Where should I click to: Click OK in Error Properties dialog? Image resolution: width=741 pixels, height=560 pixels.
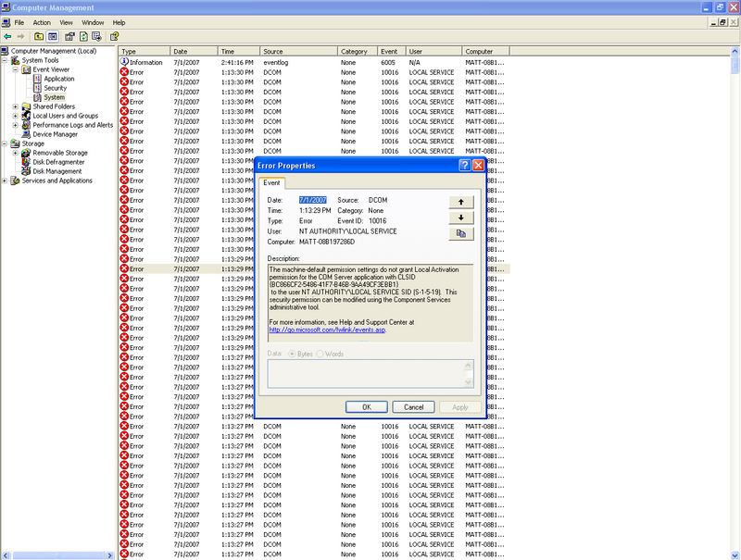pyautogui.click(x=366, y=407)
